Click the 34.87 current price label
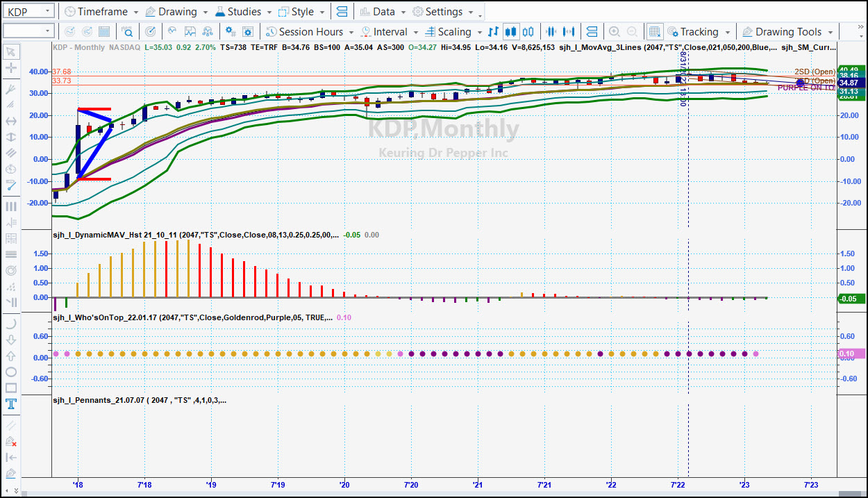868x498 pixels. 851,82
